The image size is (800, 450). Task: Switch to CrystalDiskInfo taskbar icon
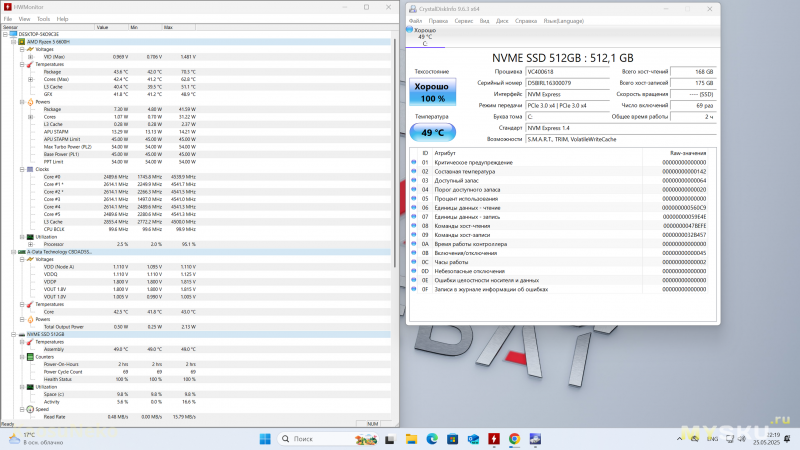tap(535, 439)
